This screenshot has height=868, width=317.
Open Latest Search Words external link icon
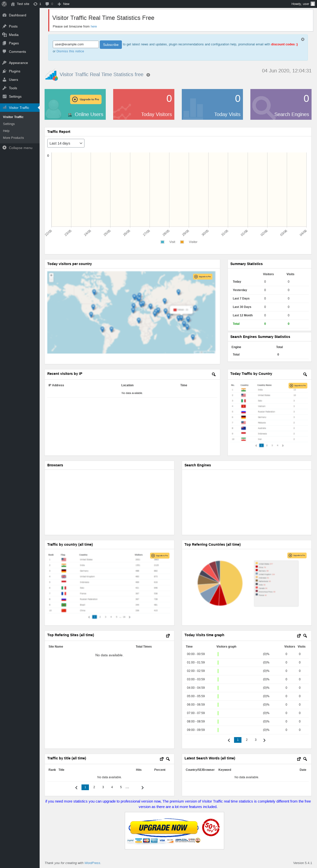(299, 759)
